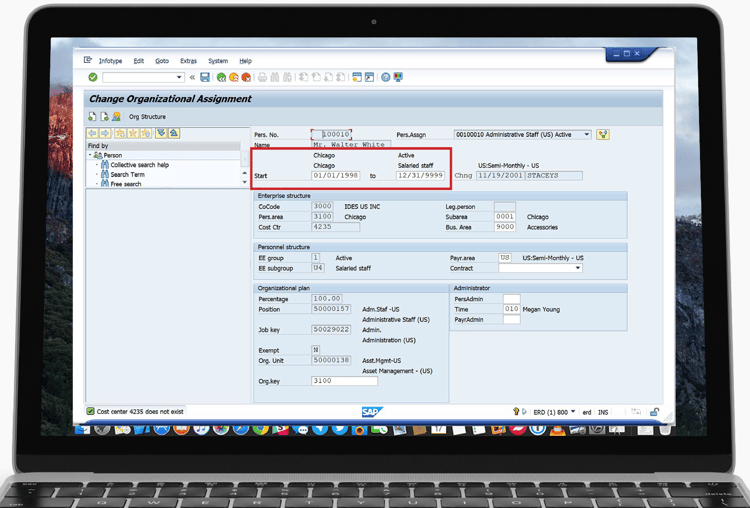Click the Cost Ctr field showing 4235
Viewport: 750px width, 508px height.
pos(335,227)
